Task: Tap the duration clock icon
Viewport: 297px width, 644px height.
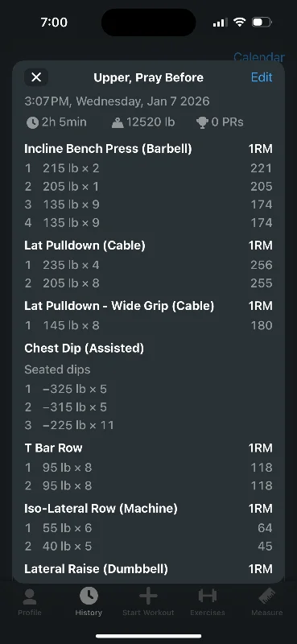Action: point(32,122)
